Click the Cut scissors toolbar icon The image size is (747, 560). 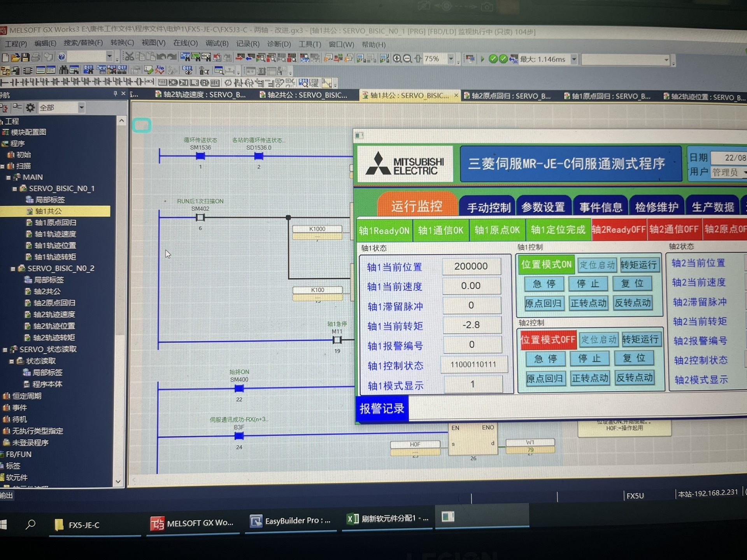point(130,57)
